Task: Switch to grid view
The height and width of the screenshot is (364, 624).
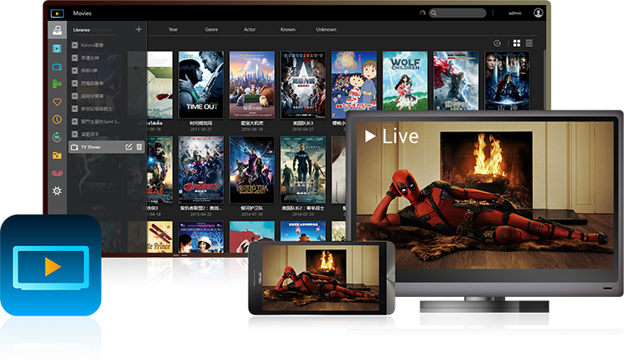Action: pos(516,43)
